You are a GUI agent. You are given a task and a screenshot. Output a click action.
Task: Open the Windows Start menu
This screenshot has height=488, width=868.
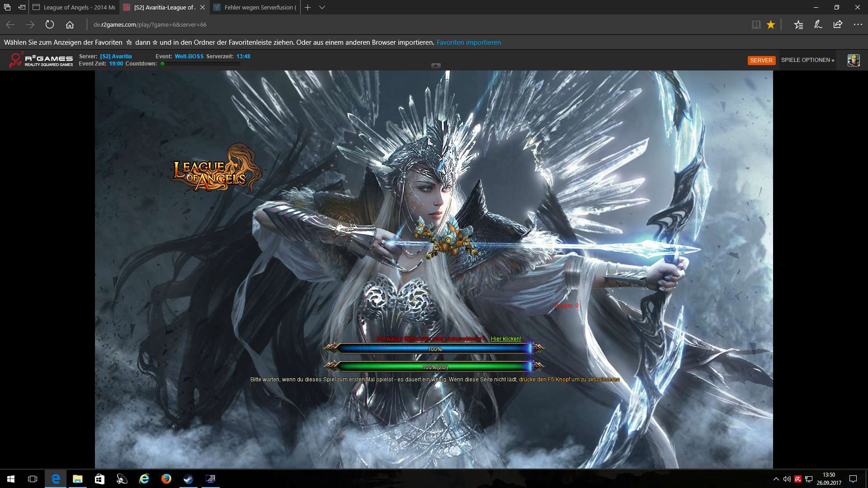click(x=11, y=479)
